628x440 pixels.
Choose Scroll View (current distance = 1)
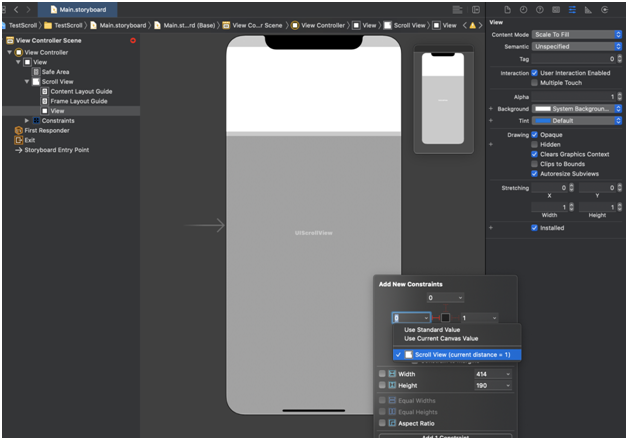point(457,355)
